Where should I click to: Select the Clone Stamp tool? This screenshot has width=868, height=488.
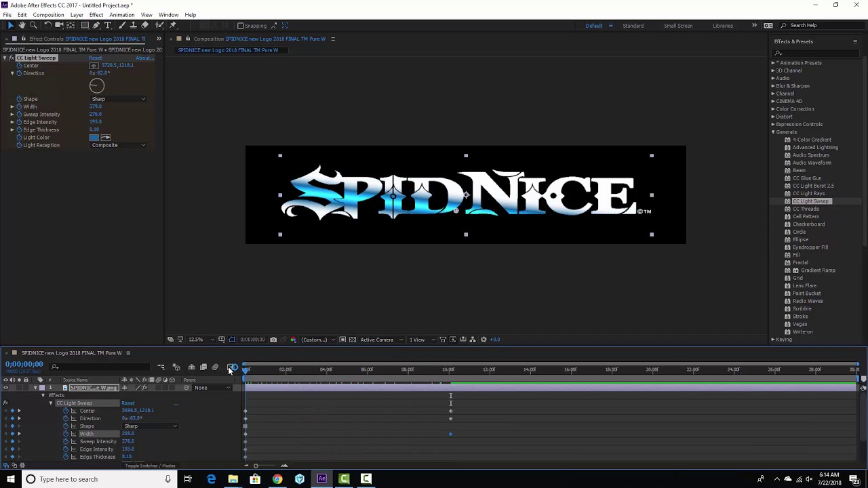pos(133,25)
